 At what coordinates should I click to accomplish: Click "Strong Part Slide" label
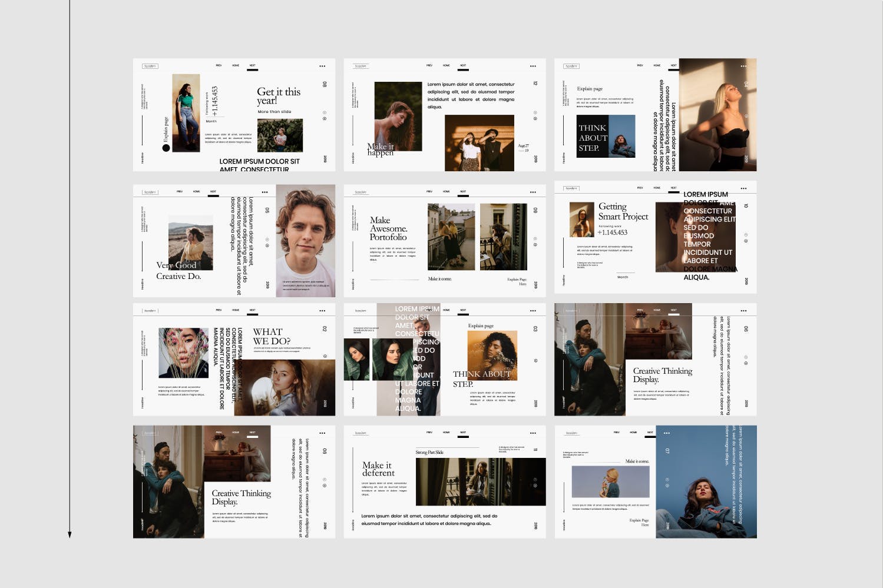(429, 452)
